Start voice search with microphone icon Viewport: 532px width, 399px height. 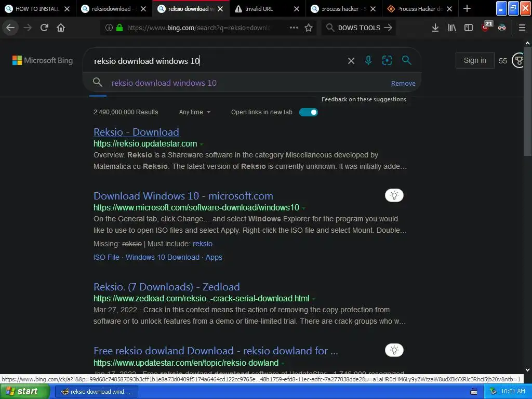368,60
